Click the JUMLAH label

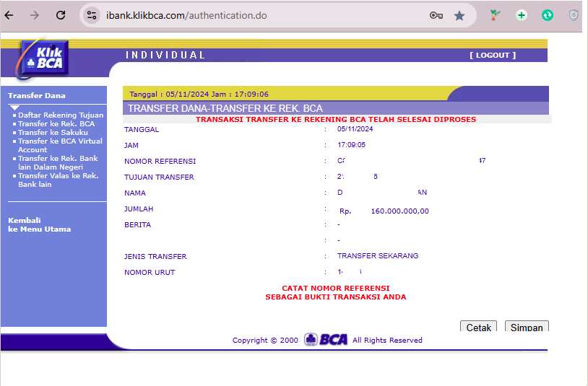point(139,209)
